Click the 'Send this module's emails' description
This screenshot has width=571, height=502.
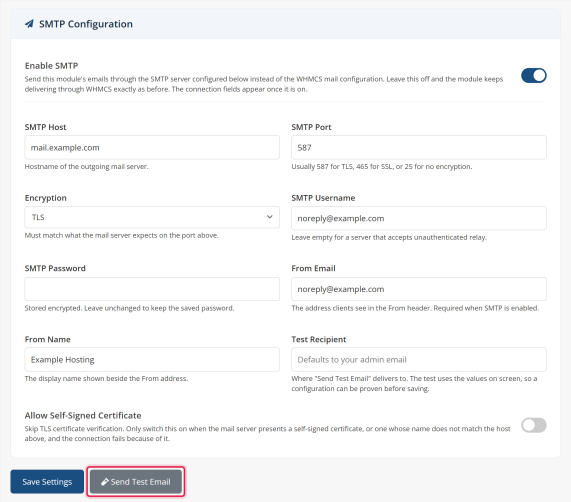click(264, 84)
